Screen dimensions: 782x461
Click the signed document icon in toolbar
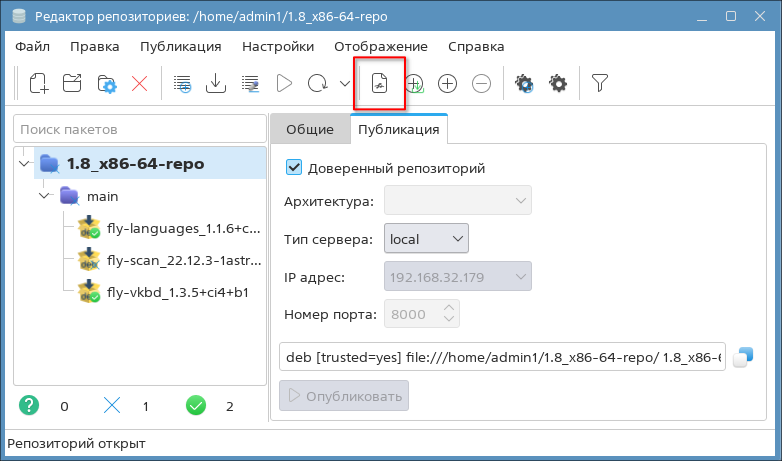[380, 84]
